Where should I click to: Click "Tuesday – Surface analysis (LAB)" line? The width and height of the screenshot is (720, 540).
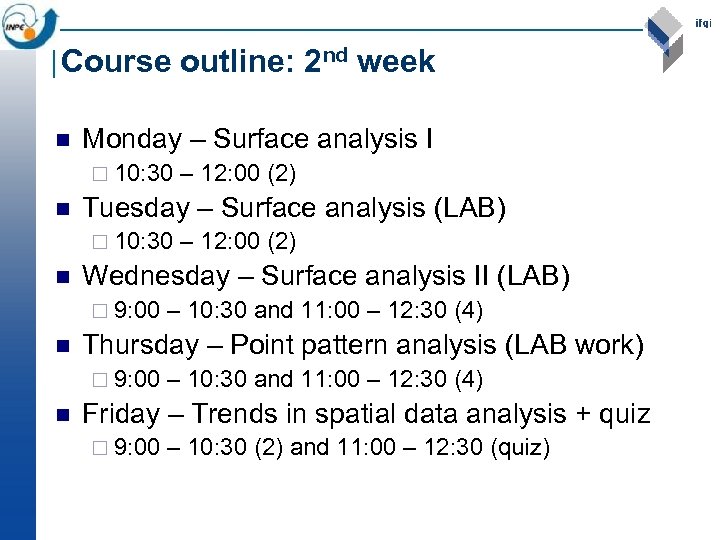(x=294, y=207)
